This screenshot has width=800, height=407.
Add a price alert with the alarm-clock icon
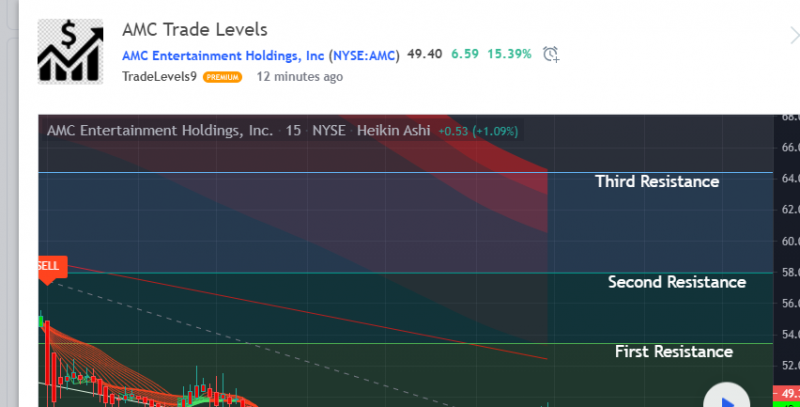pyautogui.click(x=551, y=54)
